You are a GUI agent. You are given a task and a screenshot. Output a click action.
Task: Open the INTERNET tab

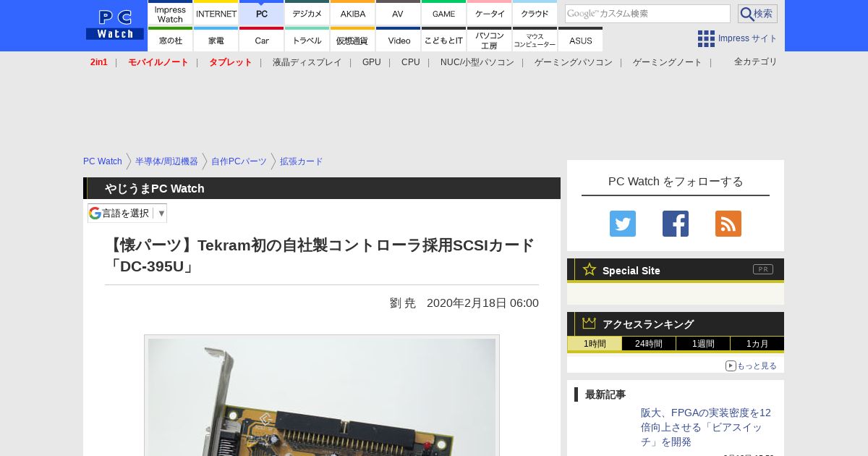(216, 13)
